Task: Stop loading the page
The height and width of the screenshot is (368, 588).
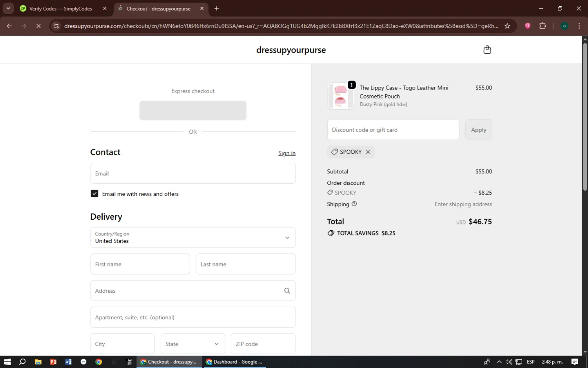Action: pyautogui.click(x=38, y=26)
